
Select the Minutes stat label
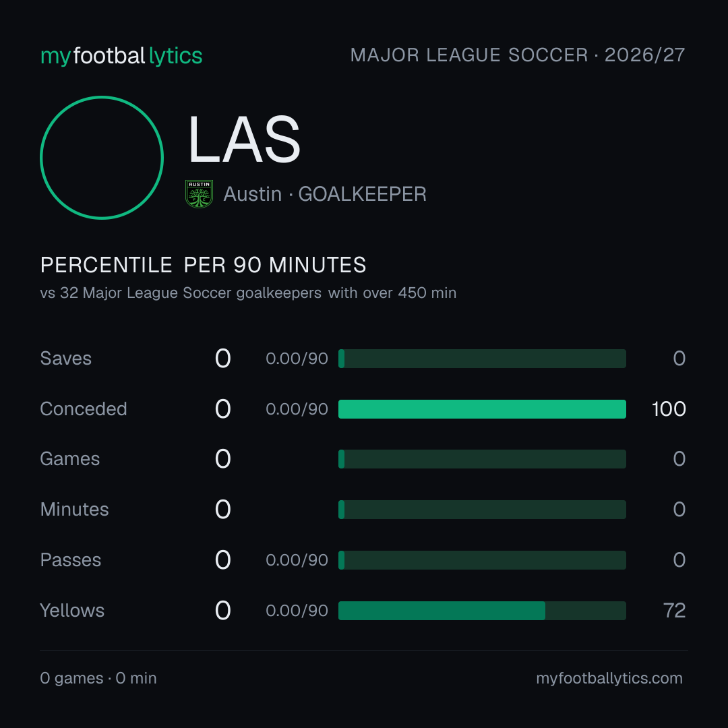[74, 510]
